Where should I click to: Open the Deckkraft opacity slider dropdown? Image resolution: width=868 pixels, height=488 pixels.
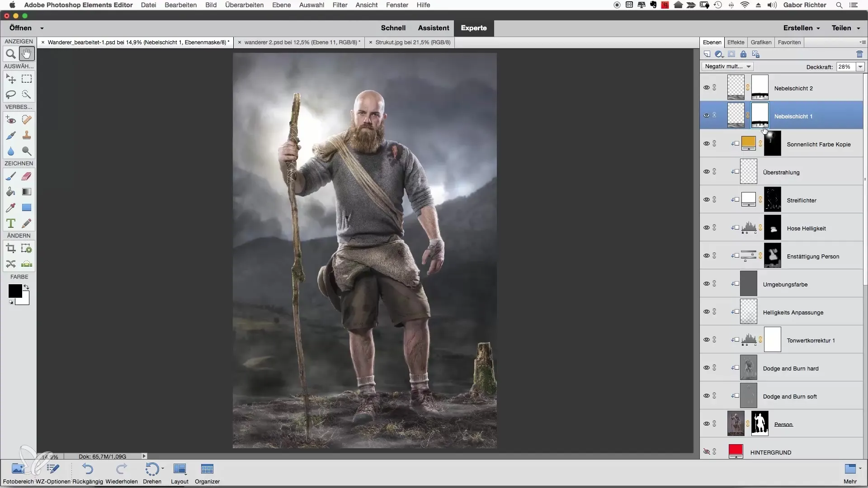(860, 67)
